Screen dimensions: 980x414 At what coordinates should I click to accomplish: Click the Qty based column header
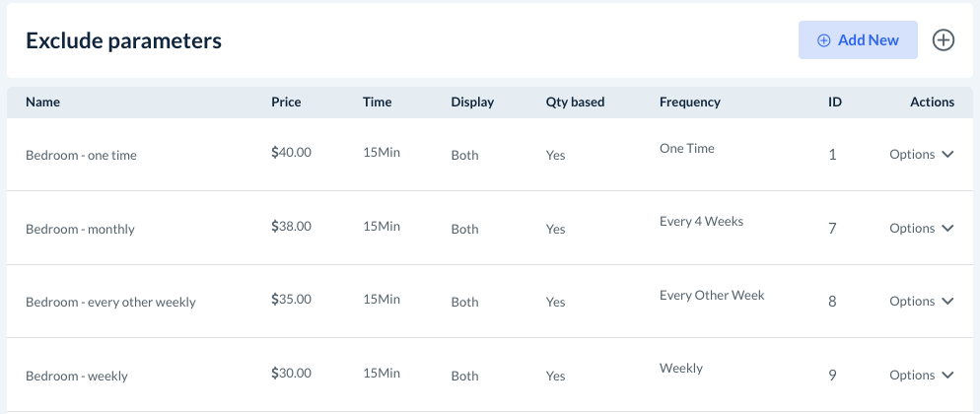(575, 103)
